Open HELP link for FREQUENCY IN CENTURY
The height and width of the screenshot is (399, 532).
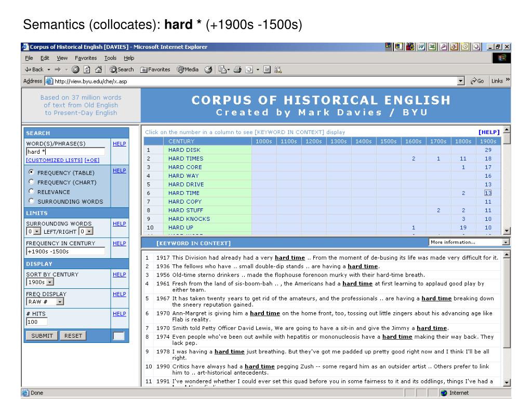point(119,244)
